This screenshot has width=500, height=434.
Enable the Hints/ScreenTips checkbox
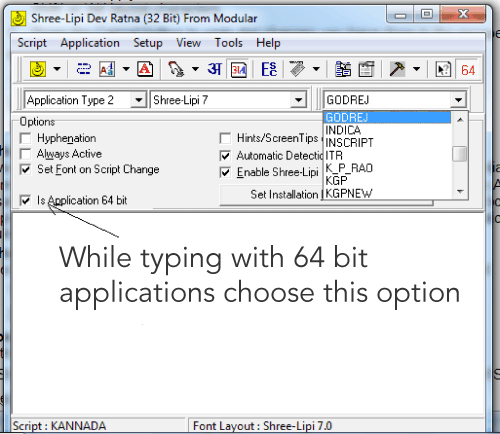[x=226, y=138]
